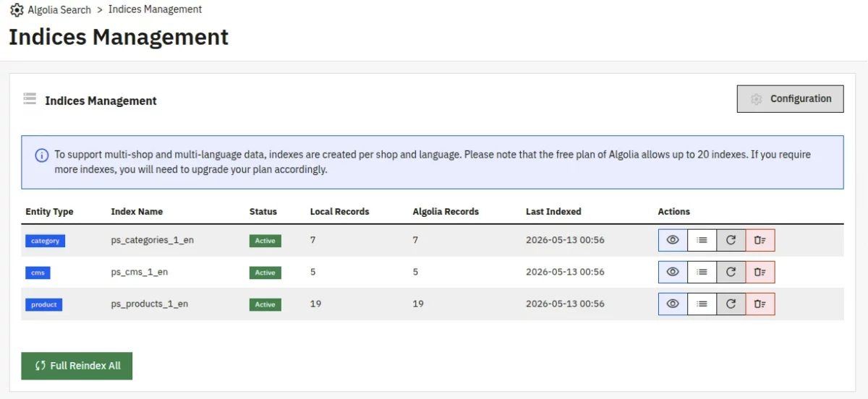Click Active status of cms row
Viewport: 868px width, 399px height.
265,273
